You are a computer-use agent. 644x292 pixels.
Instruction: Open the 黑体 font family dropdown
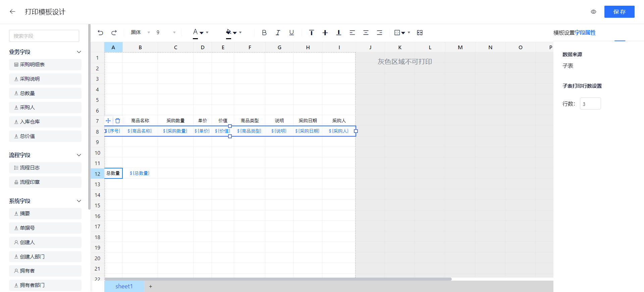(x=140, y=32)
